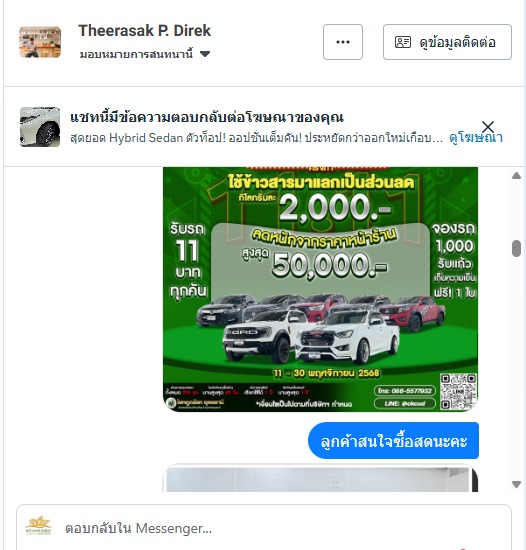Click the chat scrollbar thumb
526x550 pixels.
516,248
